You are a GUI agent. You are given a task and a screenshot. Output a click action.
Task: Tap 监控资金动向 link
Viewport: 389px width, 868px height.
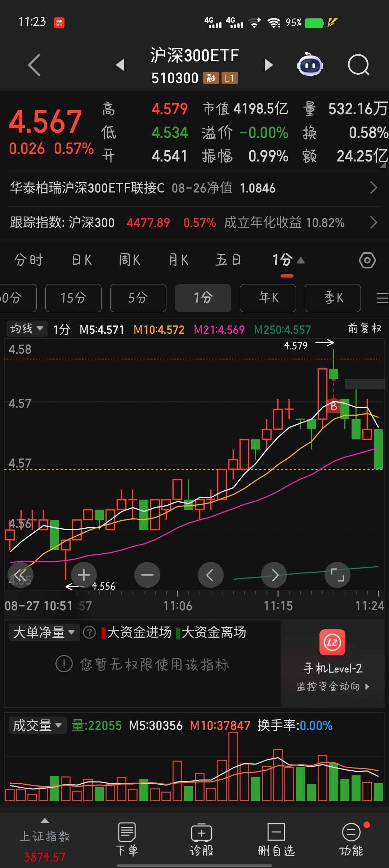pyautogui.click(x=333, y=686)
